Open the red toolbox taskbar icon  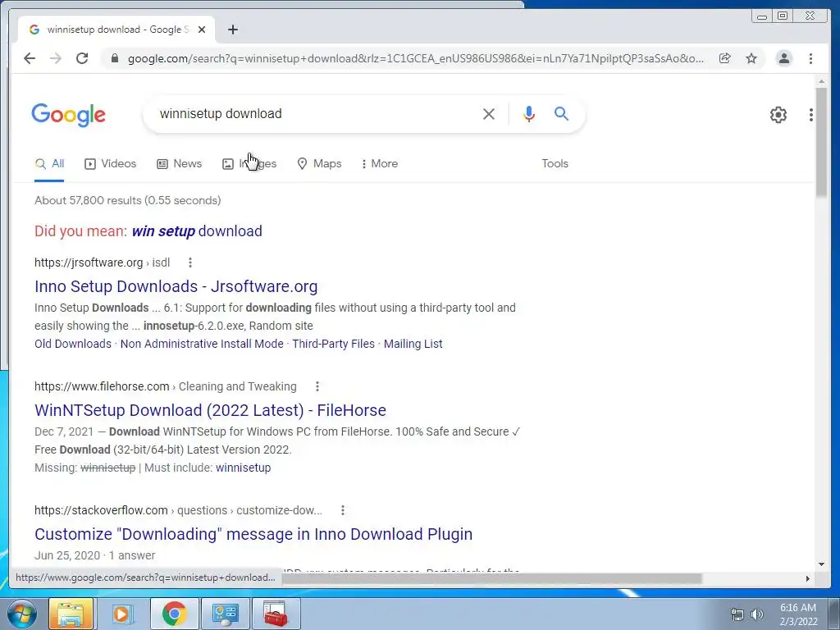pyautogui.click(x=276, y=614)
